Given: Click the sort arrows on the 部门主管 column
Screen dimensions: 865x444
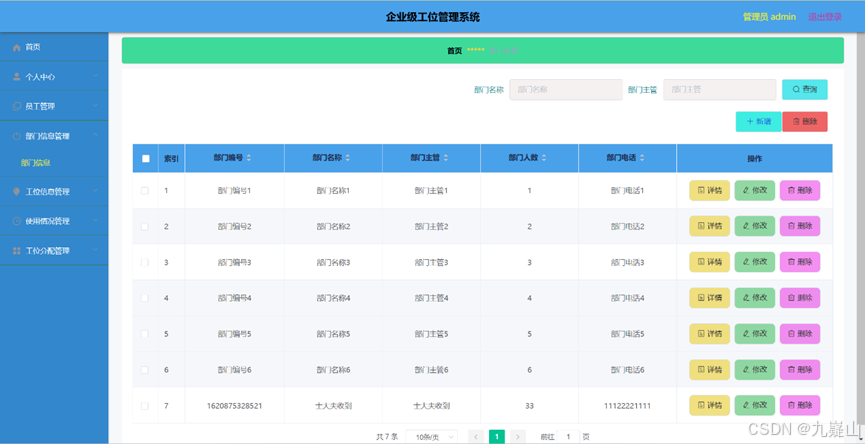Looking at the screenshot, I should click(x=446, y=158).
